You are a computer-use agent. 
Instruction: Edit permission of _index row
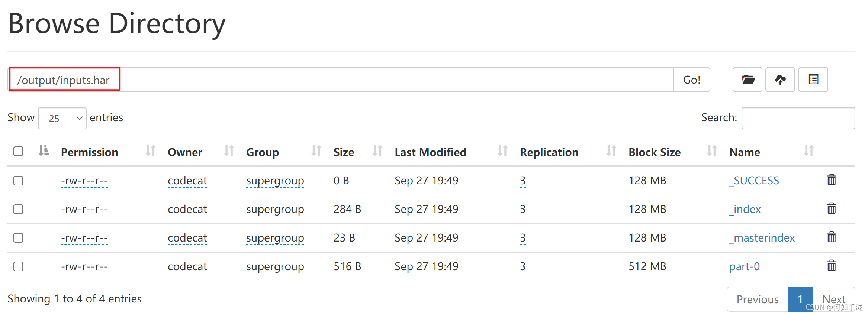(x=84, y=209)
